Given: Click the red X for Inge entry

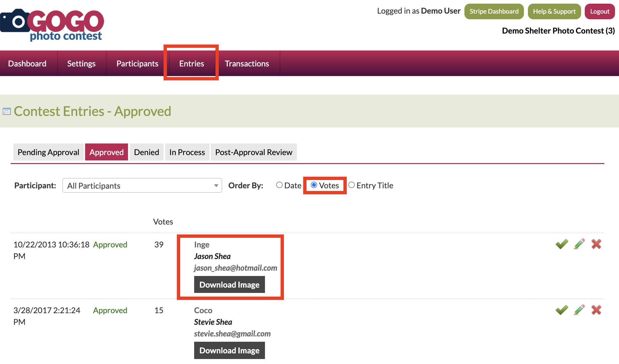Looking at the screenshot, I should point(596,244).
